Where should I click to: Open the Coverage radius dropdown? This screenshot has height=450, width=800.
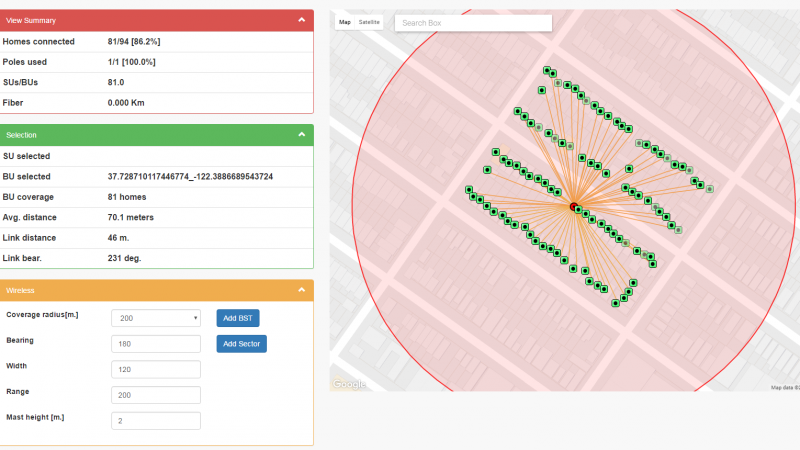[157, 318]
